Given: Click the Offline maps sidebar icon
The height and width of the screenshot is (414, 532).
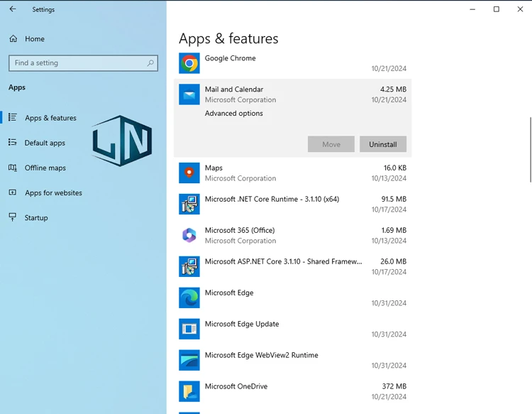Looking at the screenshot, I should (13, 168).
